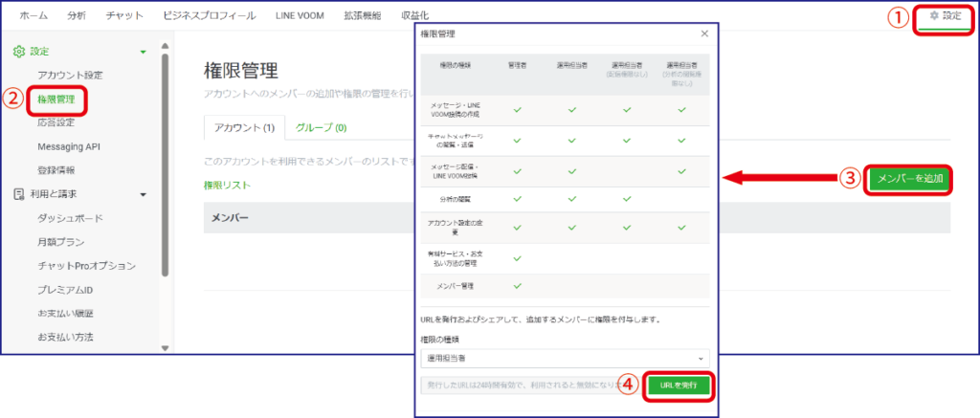Open the ビジネスプロフィール menu item
The width and height of the screenshot is (980, 418).
(209, 15)
